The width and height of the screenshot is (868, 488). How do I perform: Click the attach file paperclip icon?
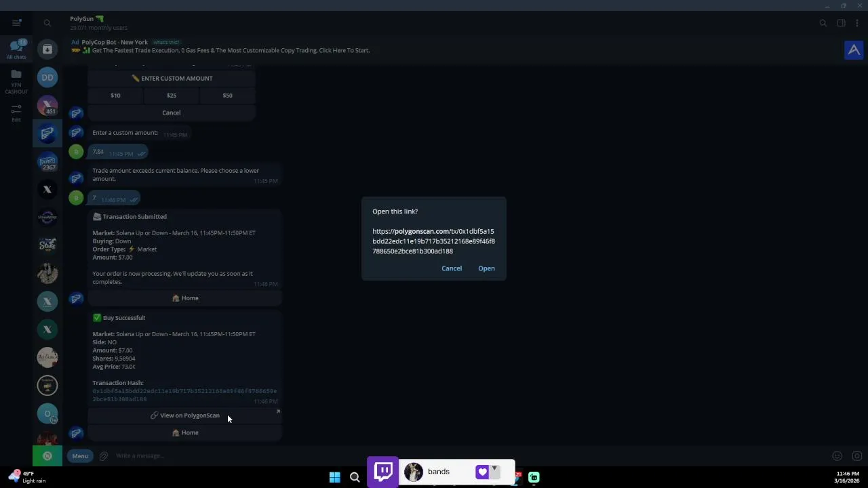(x=104, y=456)
